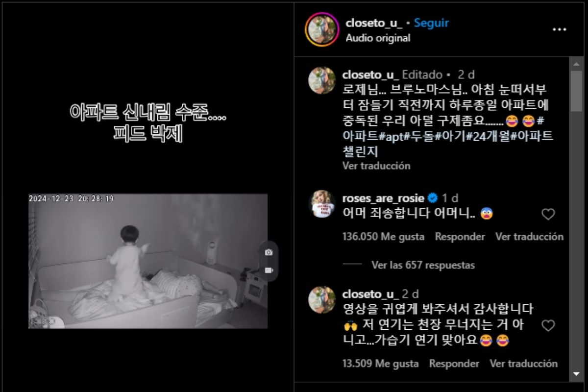Open closeto_u_ avatar on reply comment

click(x=321, y=299)
